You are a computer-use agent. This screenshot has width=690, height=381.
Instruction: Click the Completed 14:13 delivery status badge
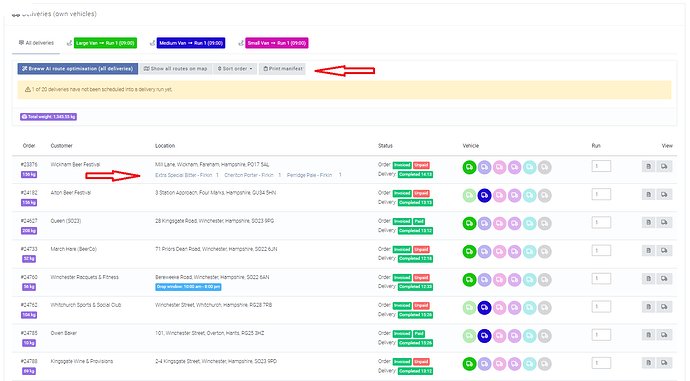[x=415, y=175]
